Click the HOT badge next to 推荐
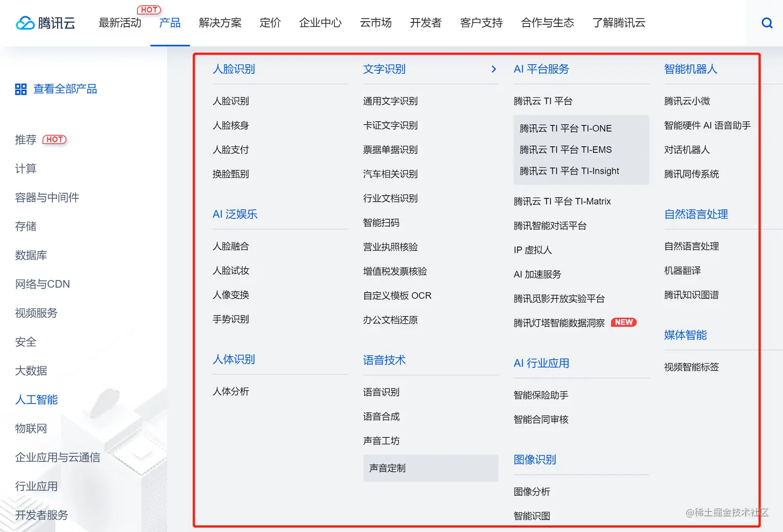This screenshot has width=783, height=532. (x=54, y=139)
